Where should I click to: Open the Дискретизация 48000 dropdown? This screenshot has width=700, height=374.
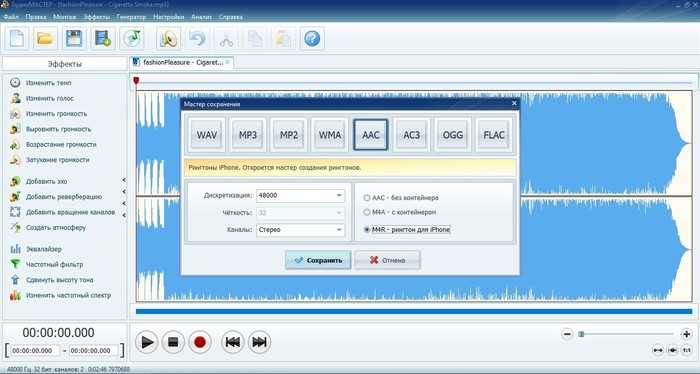300,195
